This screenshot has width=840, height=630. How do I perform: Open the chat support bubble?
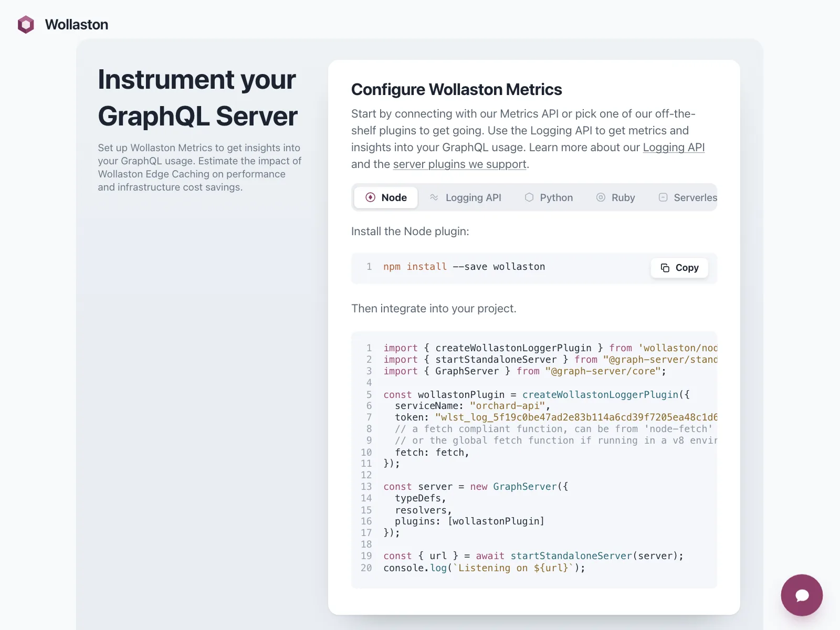802,595
